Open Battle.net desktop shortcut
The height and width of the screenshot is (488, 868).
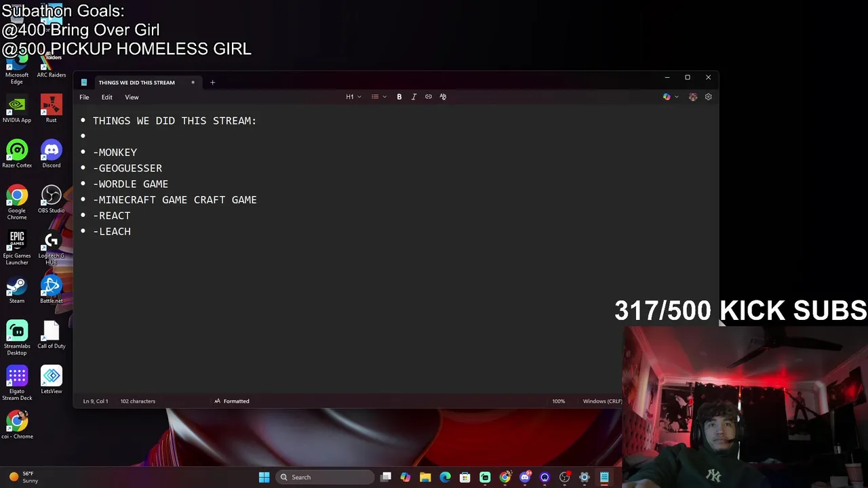pos(52,290)
